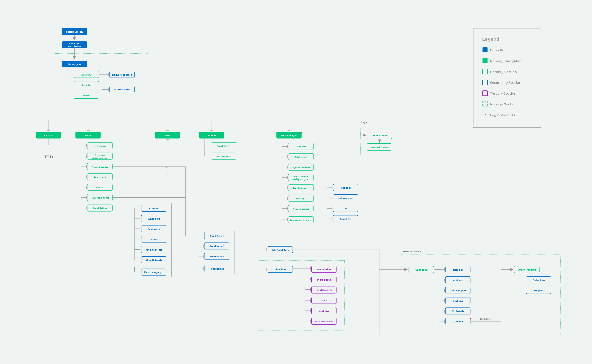
Task: Open the Nutrition Info node
Action: click(x=324, y=290)
